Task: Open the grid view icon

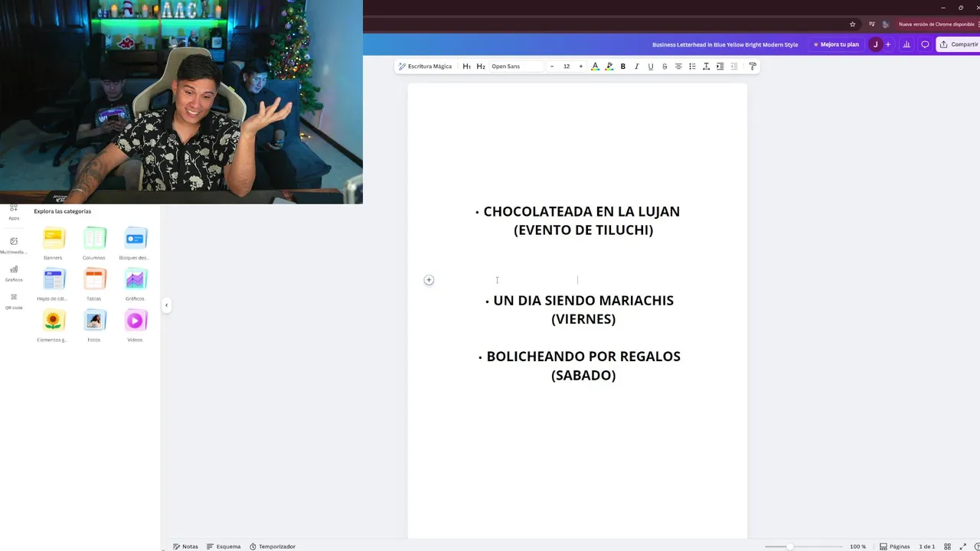Action: pyautogui.click(x=947, y=546)
